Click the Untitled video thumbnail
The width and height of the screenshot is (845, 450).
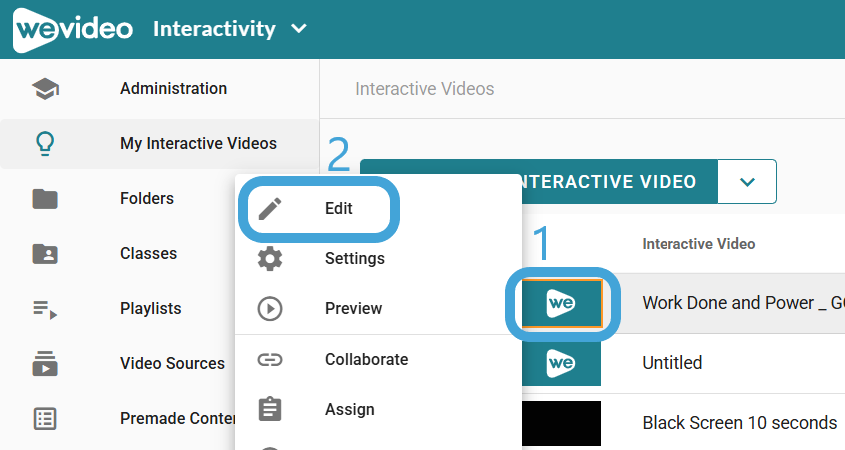[x=561, y=363]
